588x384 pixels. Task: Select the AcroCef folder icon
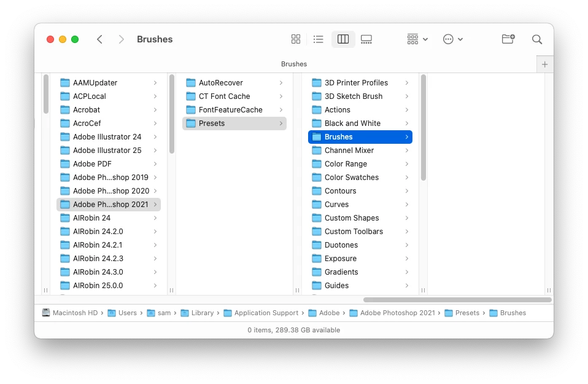[65, 123]
